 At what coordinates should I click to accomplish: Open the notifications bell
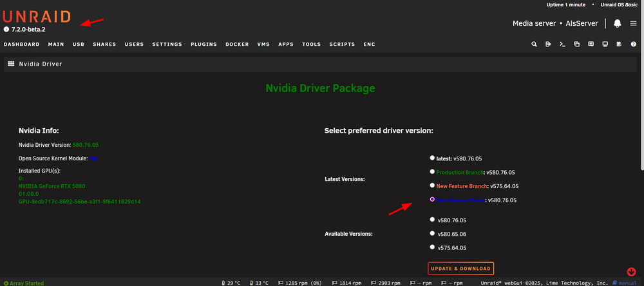[x=618, y=23]
